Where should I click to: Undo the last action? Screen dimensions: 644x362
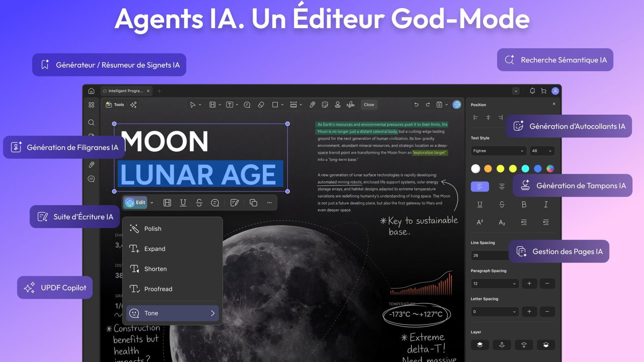click(x=416, y=105)
